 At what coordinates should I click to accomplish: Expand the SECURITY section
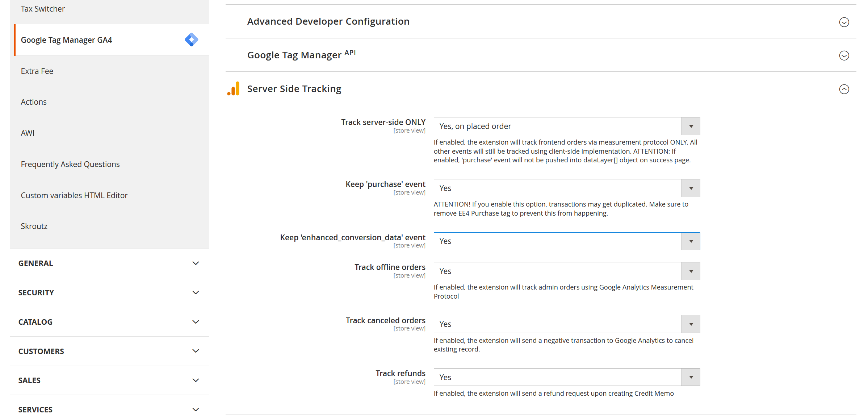pyautogui.click(x=109, y=293)
